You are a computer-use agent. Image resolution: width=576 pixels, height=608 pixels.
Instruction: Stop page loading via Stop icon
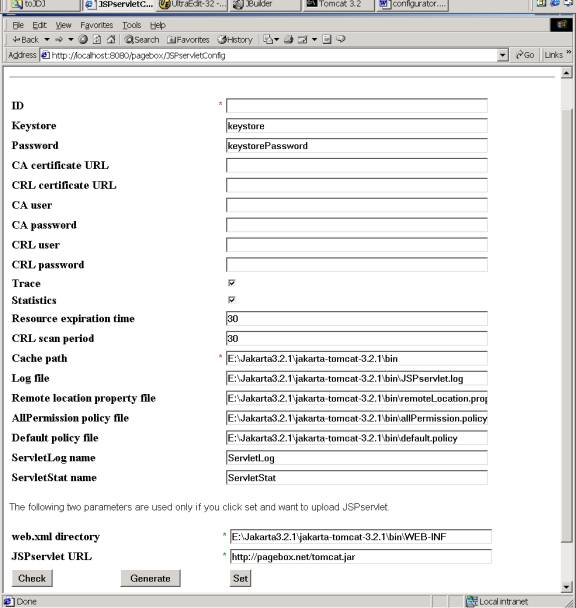[83, 40]
